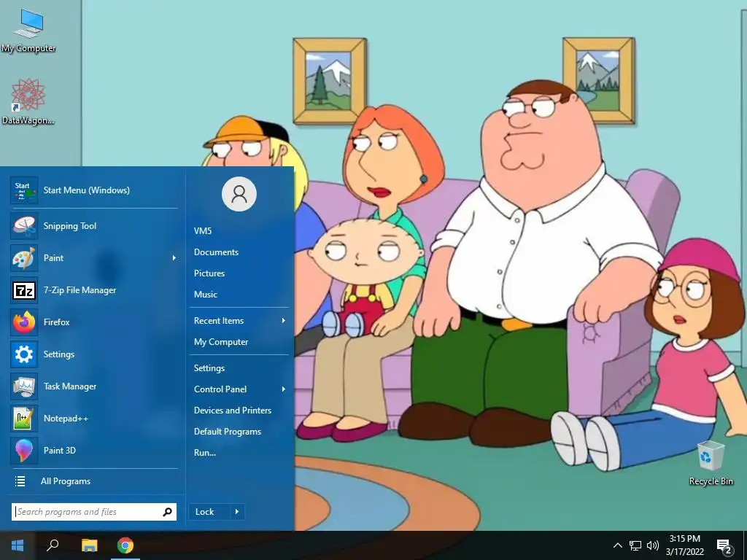
Task: Launch Firefox from the start menu
Action: coord(24,322)
